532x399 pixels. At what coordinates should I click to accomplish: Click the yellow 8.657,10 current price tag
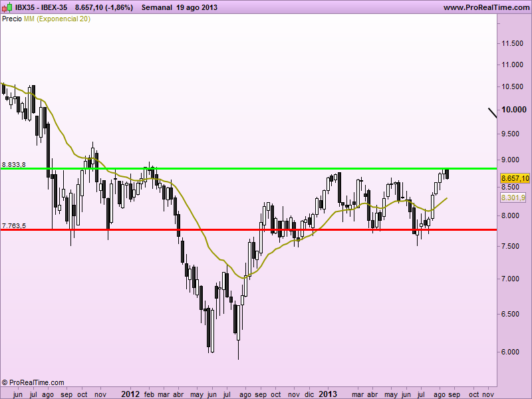click(515, 178)
